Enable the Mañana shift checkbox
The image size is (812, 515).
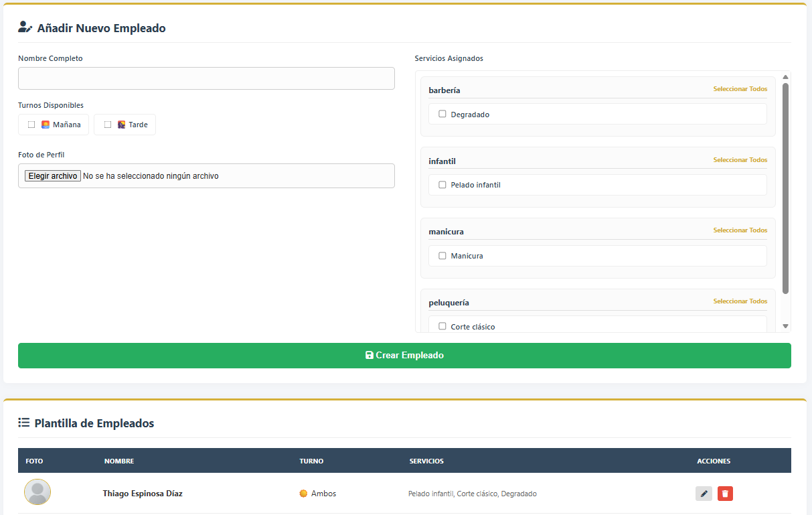click(31, 125)
